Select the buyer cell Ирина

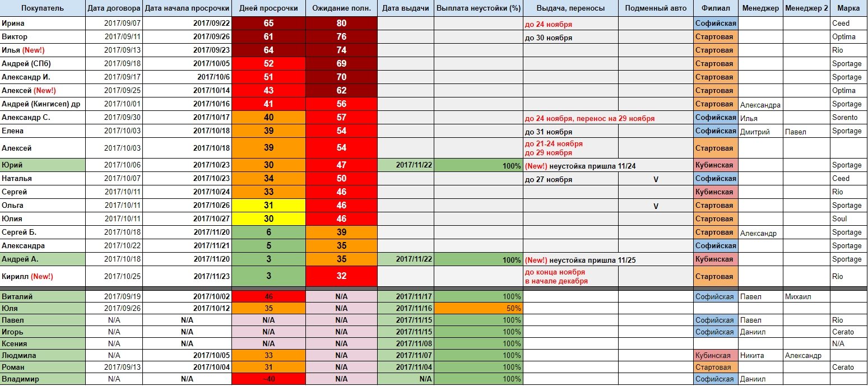[x=43, y=24]
